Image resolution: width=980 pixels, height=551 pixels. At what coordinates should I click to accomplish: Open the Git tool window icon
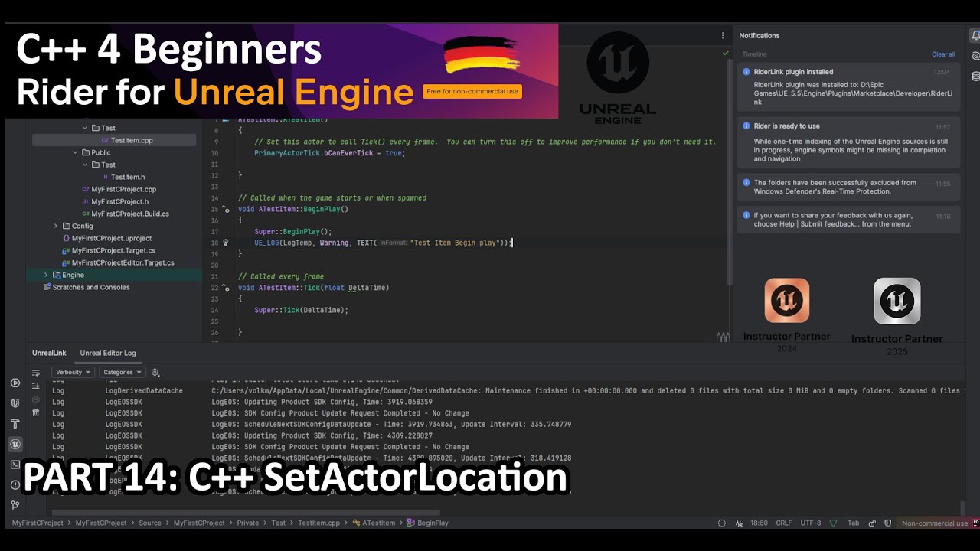point(15,505)
